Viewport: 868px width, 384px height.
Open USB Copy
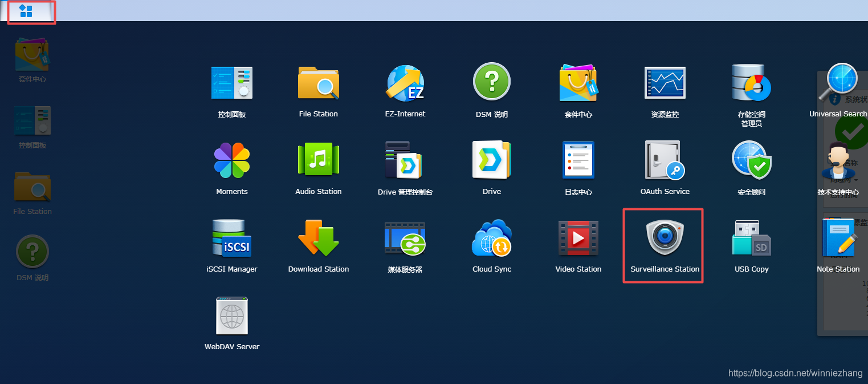(752, 238)
